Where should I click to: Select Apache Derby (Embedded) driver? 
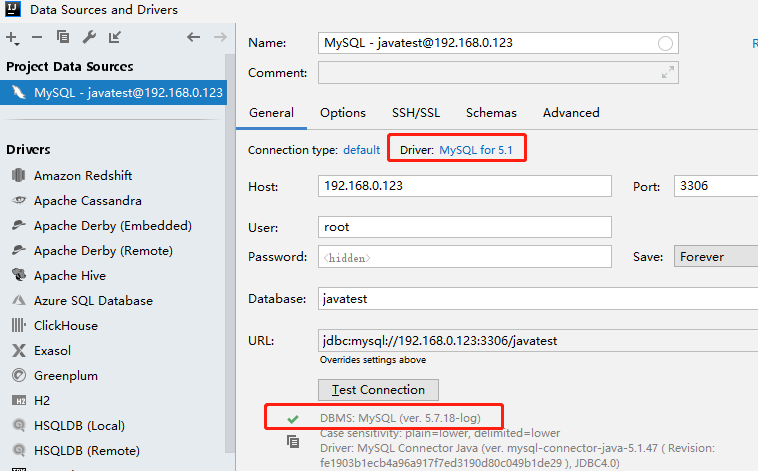pyautogui.click(x=113, y=226)
